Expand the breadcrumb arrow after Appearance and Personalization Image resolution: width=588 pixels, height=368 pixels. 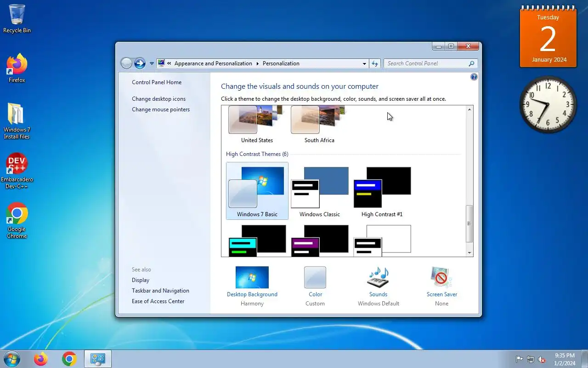click(x=257, y=63)
